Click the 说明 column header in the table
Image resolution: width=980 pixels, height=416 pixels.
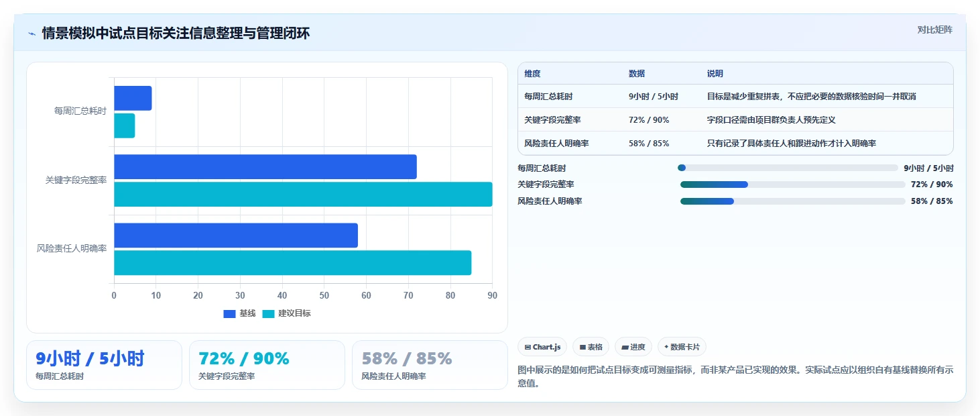point(715,74)
